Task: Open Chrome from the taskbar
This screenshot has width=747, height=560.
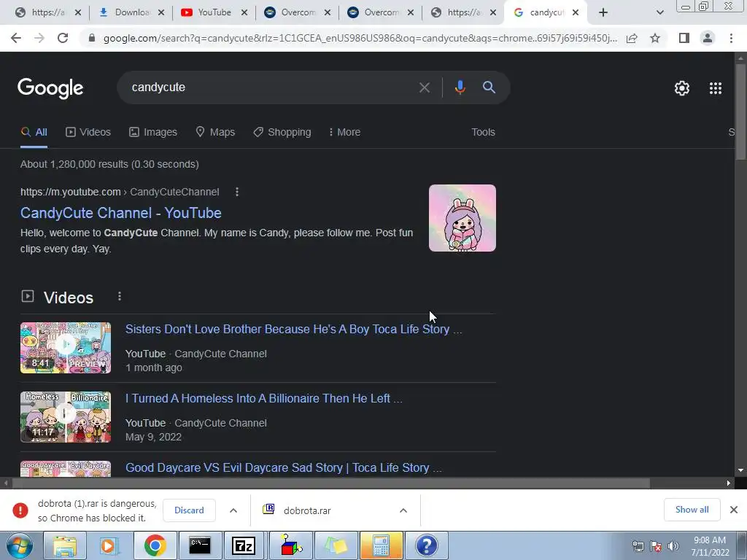Action: pyautogui.click(x=155, y=545)
